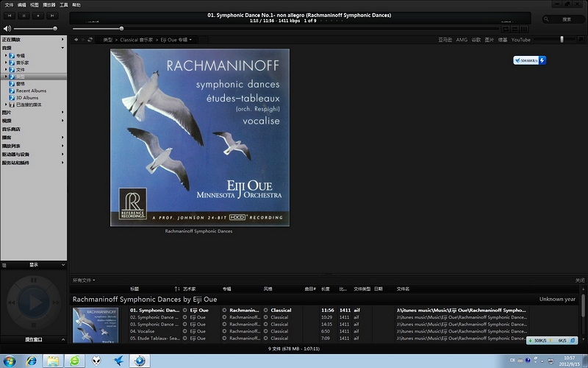Click the 3D Albums sidebar icon

[x=12, y=98]
